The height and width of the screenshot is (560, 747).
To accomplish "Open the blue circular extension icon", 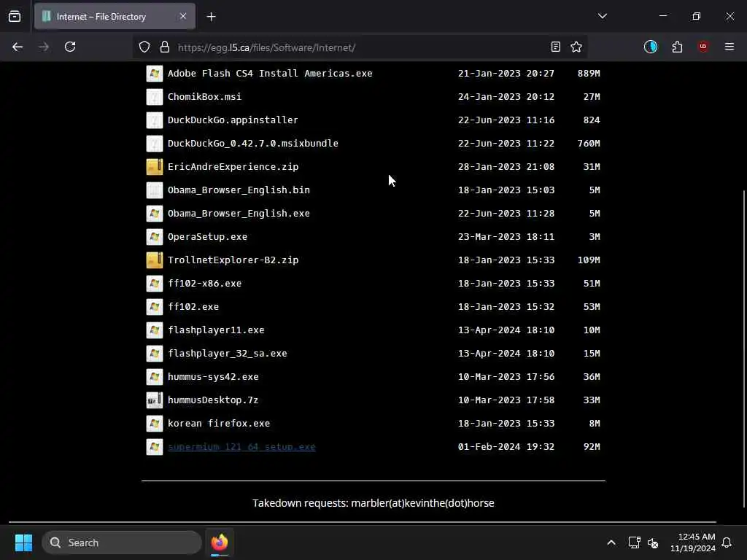I will coord(650,47).
